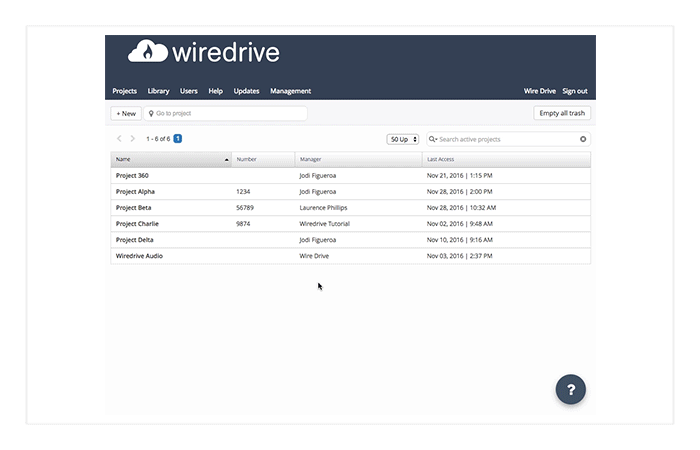Focus the Search active projects field

coord(508,139)
